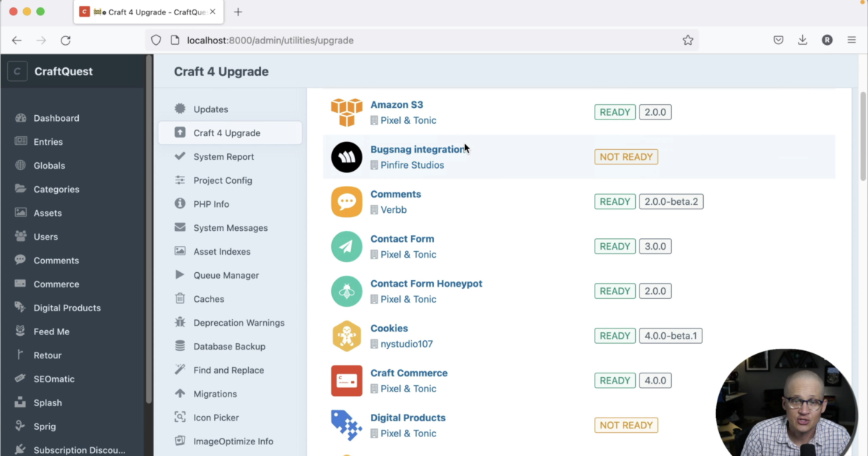Open the browser downloads panel
Screen dimensions: 868x456
tap(803, 41)
